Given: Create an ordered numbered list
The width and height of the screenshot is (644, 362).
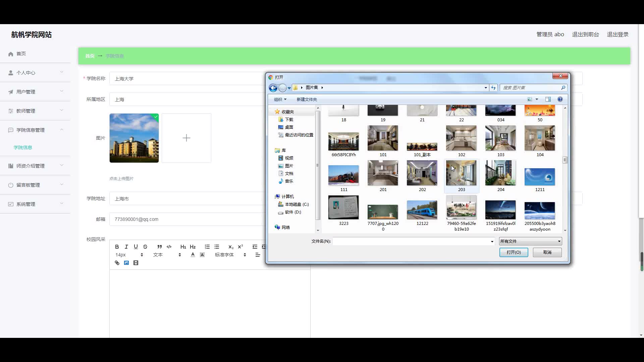Looking at the screenshot, I should pos(207,247).
